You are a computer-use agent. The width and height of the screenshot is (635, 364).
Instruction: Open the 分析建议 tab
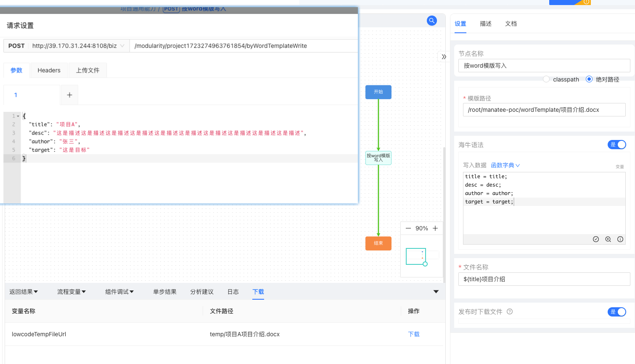pyautogui.click(x=202, y=292)
